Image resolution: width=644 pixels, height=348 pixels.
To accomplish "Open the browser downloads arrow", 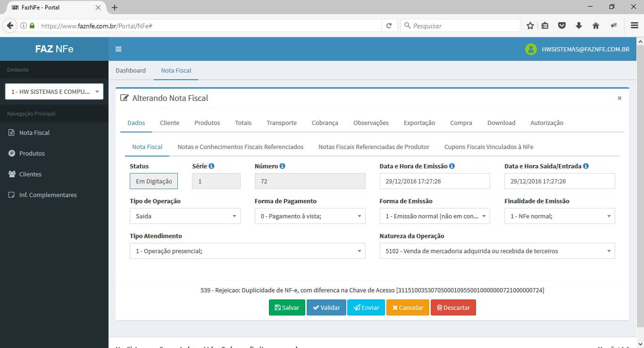I will [x=579, y=26].
